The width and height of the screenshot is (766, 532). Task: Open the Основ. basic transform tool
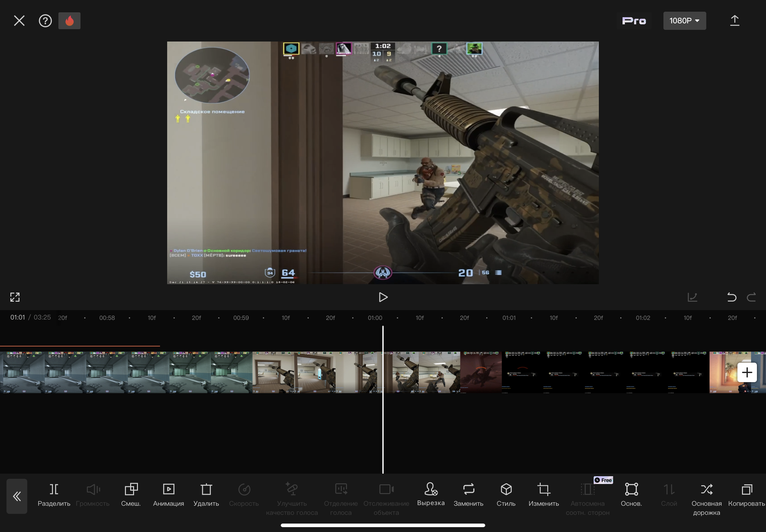click(631, 495)
